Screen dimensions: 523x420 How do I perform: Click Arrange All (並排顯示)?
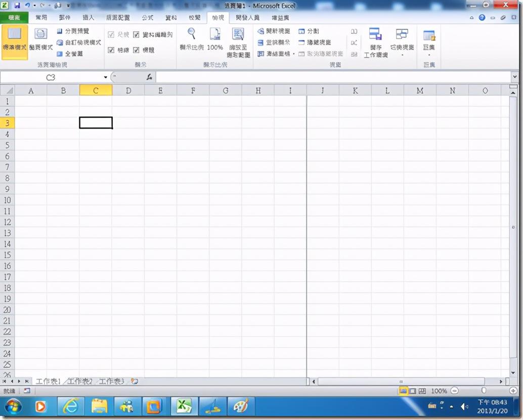pos(274,43)
